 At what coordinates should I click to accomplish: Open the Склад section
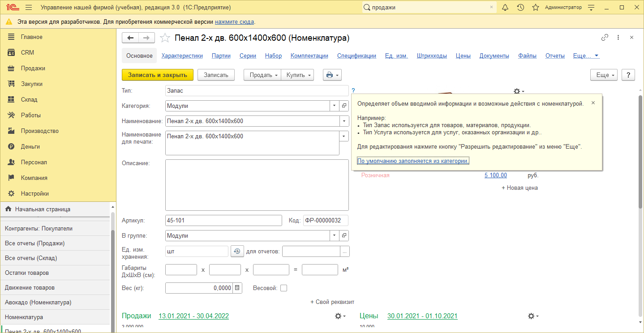[58, 99]
